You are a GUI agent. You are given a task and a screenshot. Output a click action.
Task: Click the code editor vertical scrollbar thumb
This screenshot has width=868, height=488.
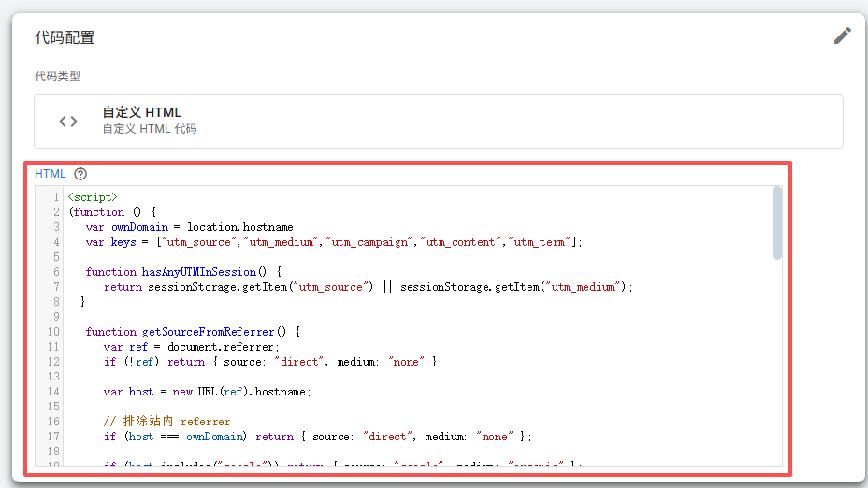click(x=777, y=223)
